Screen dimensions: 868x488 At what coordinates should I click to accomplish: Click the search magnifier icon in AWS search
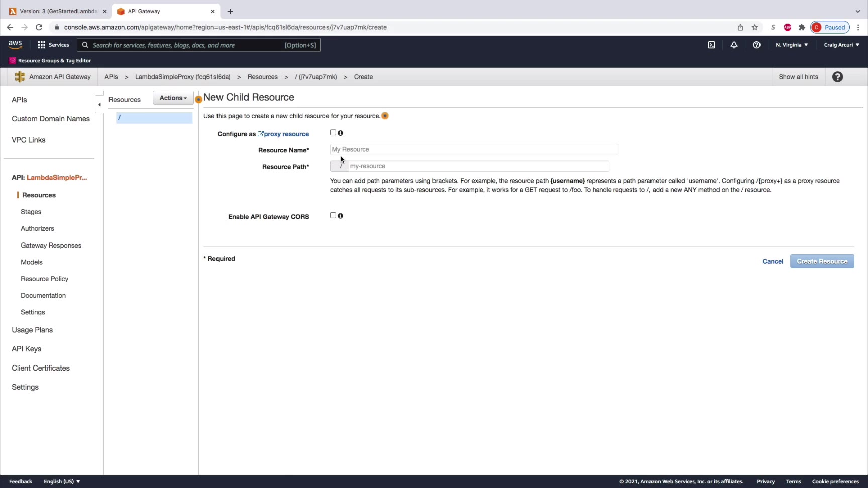[85, 45]
